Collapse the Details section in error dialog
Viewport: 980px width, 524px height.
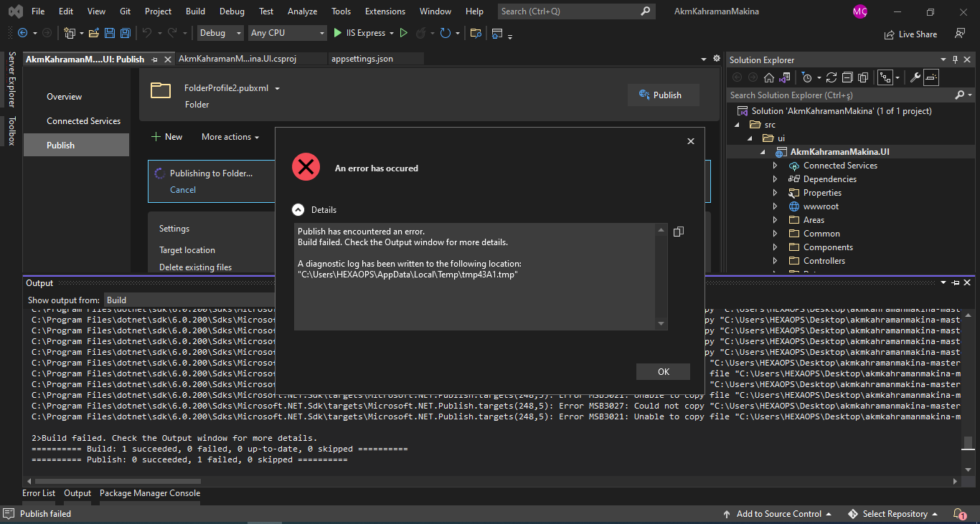tap(298, 210)
